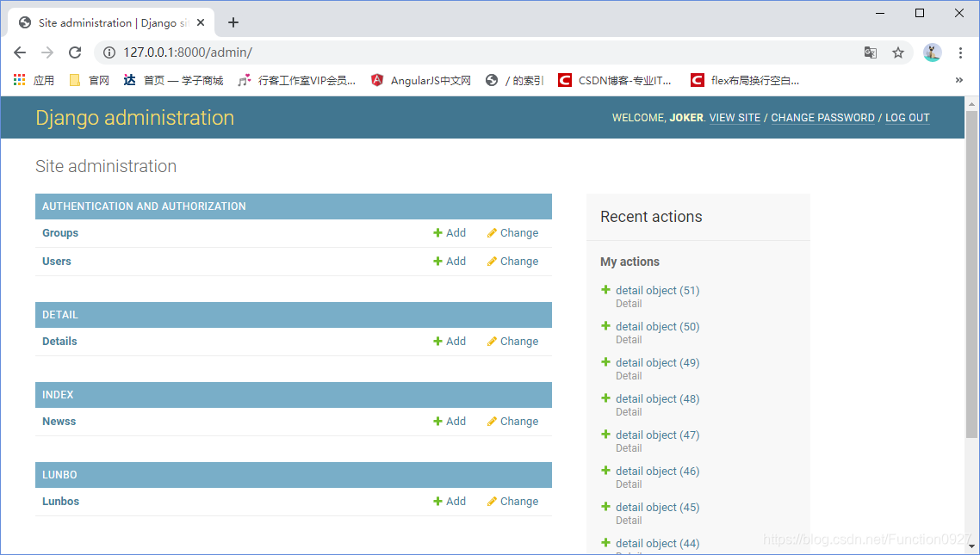Change Newss via pencil link
This screenshot has height=555, width=980.
(512, 422)
